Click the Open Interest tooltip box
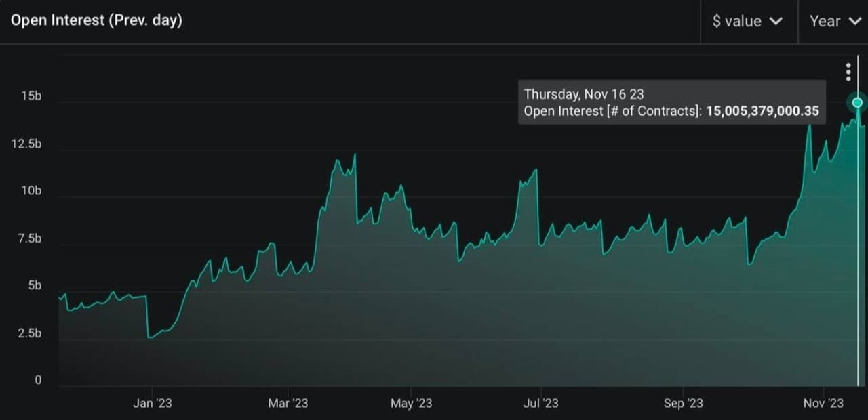Viewport: 868px width, 420px height. coord(671,102)
